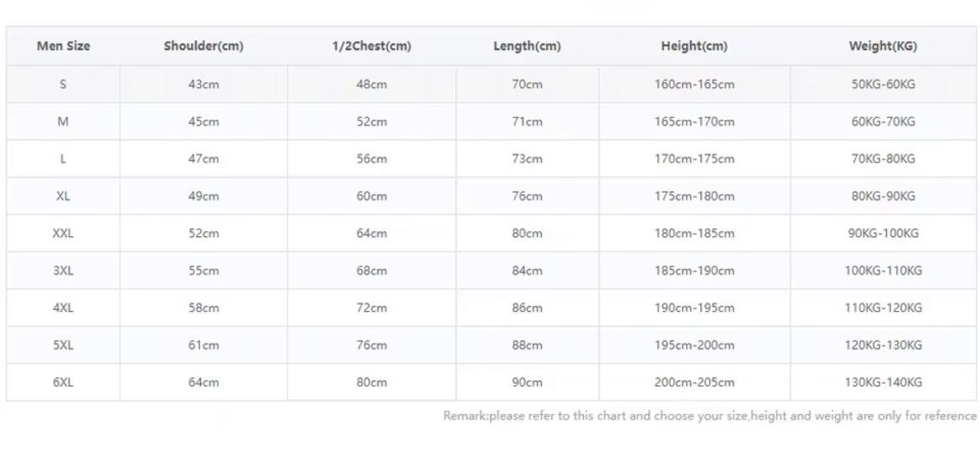Click the 6XL size row label
This screenshot has height=460, width=980.
tap(63, 382)
